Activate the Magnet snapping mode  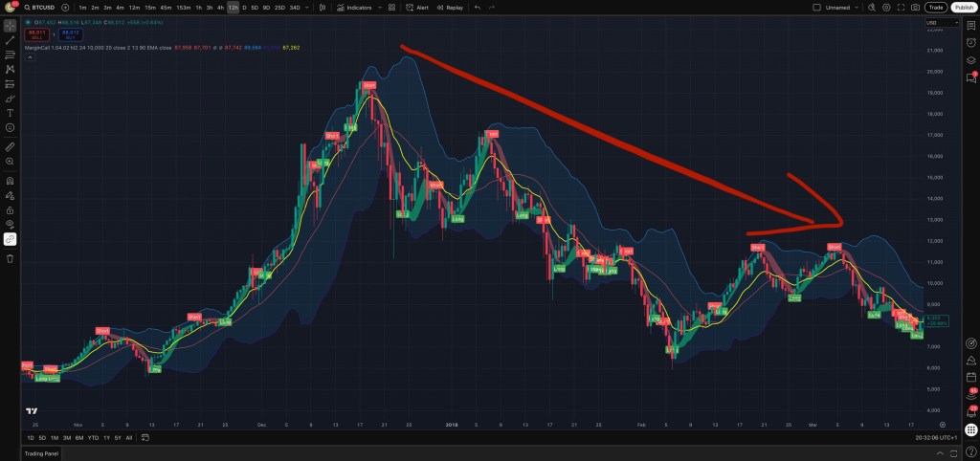tap(10, 181)
